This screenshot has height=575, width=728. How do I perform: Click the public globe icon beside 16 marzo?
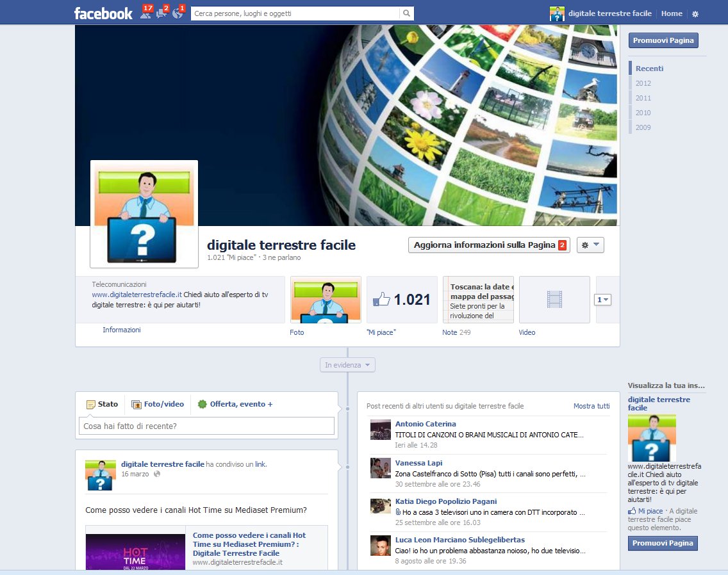pos(157,474)
